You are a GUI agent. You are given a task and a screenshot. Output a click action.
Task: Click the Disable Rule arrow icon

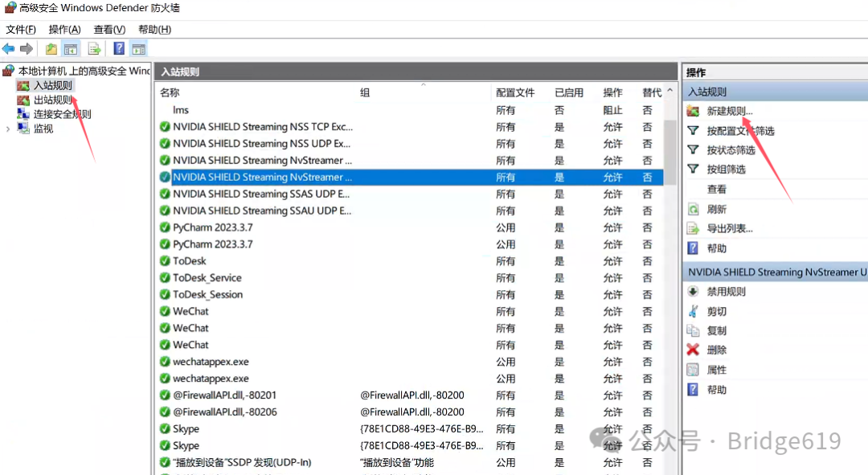693,291
